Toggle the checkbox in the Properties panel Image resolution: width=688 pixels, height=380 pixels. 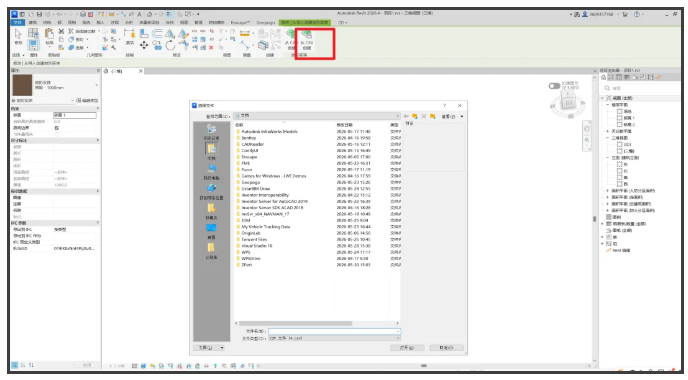pos(57,128)
